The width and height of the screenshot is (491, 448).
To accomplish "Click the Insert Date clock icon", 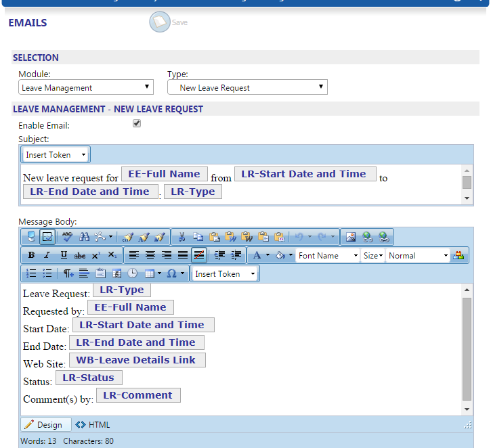I will pos(132,273).
